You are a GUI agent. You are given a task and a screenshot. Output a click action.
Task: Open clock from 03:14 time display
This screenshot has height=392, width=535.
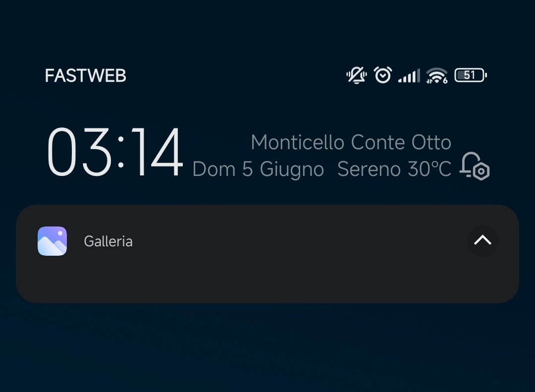click(115, 152)
